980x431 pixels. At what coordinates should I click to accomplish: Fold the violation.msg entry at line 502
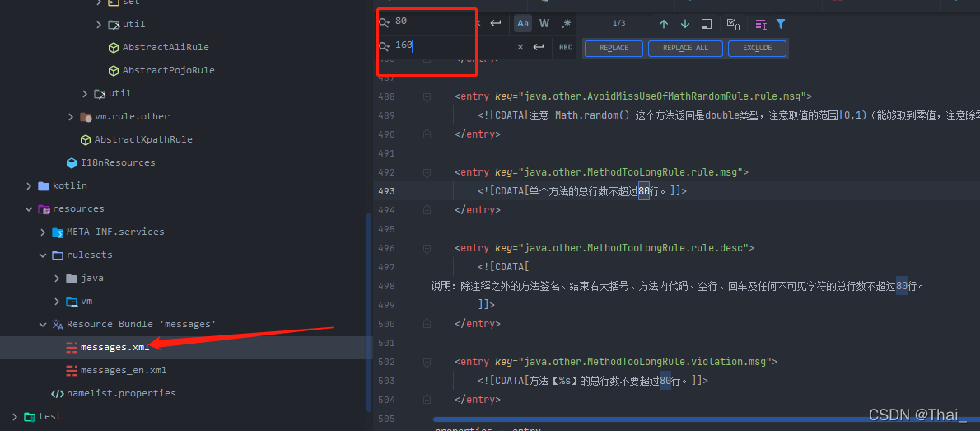tap(427, 362)
